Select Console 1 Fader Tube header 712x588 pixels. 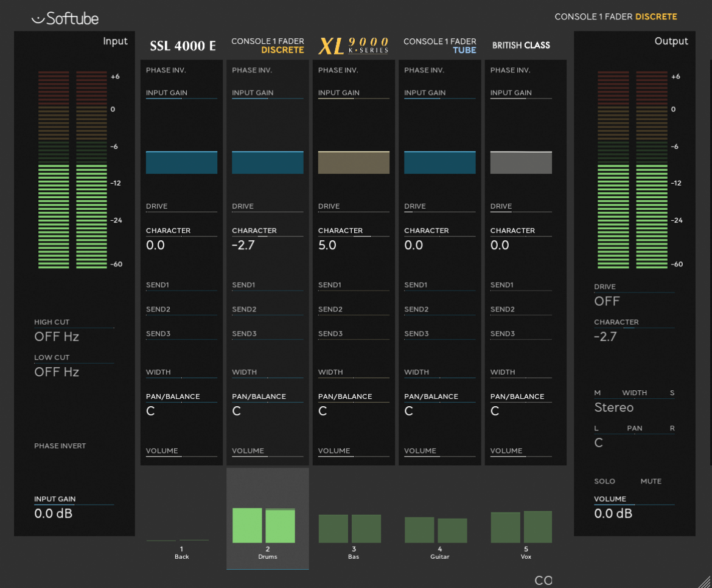[x=439, y=46]
